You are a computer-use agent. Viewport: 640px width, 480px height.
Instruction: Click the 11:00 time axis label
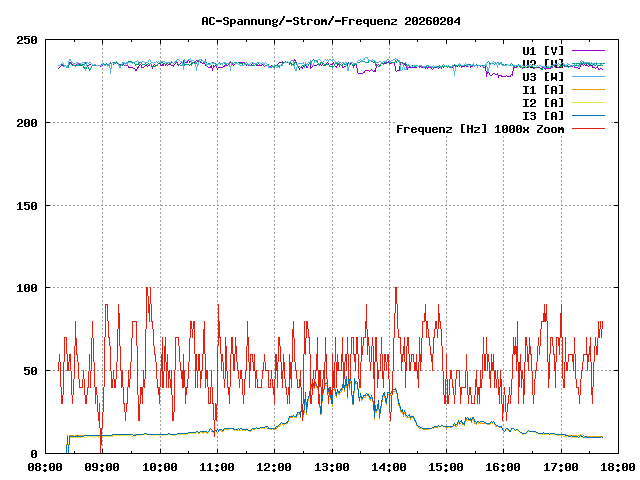click(217, 467)
